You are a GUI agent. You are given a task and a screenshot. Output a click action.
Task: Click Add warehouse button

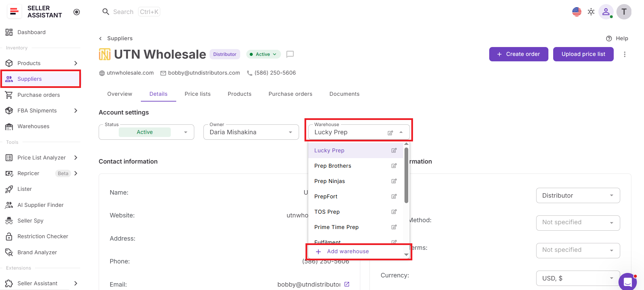(356, 251)
